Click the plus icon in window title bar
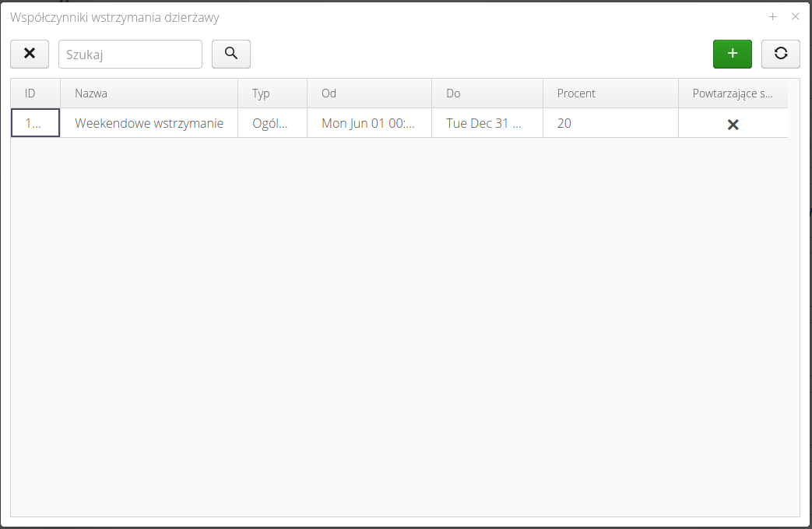This screenshot has height=529, width=812. click(773, 16)
